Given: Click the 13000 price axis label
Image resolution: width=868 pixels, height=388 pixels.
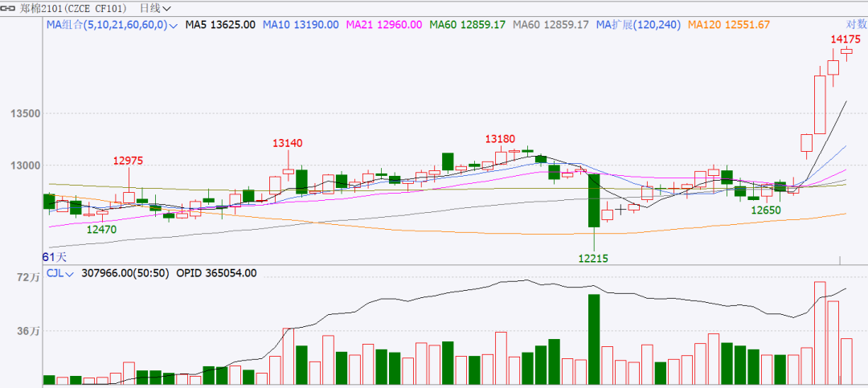Looking at the screenshot, I should coord(26,165).
